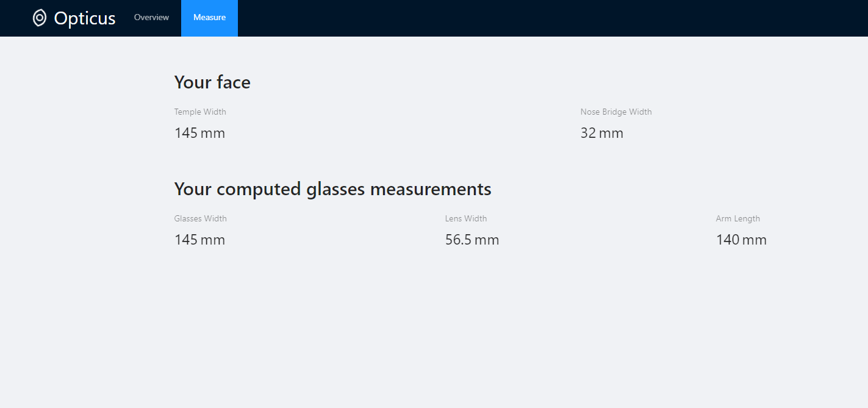This screenshot has width=868, height=408.
Task: Select the 145 mm temple width value
Action: tap(199, 133)
